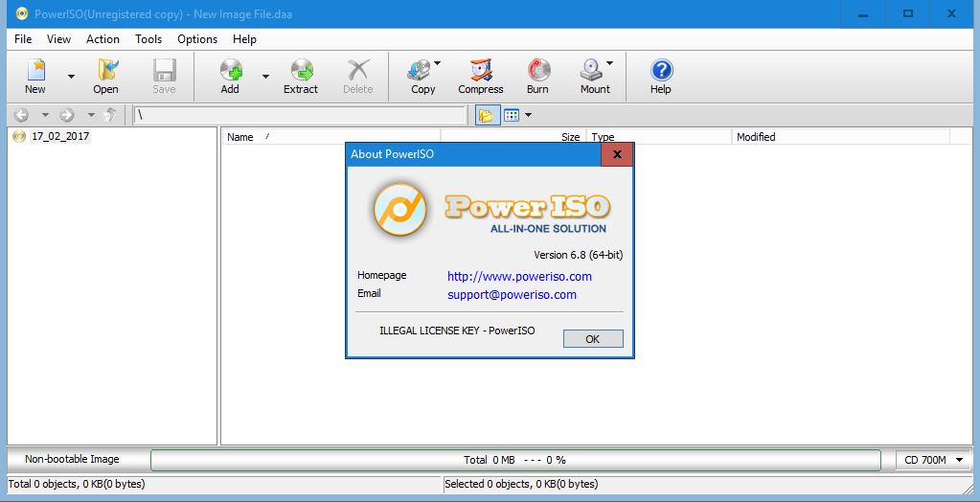Click the Burn toolbar icon
Image resolution: width=980 pixels, height=502 pixels.
point(538,76)
